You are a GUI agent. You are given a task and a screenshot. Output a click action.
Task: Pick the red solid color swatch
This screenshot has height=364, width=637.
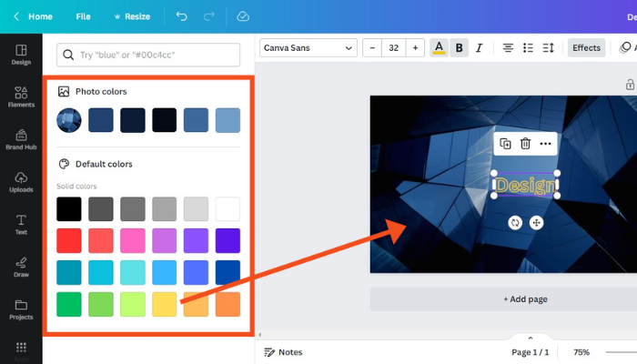pos(69,240)
